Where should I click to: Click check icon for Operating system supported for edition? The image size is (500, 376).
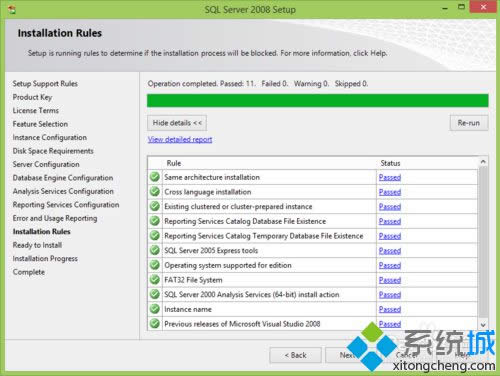155,265
